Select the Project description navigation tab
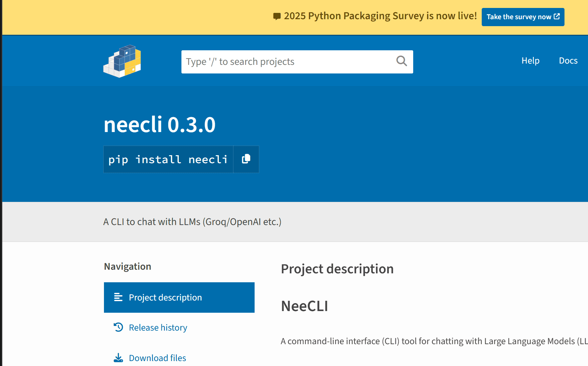588x366 pixels. (179, 297)
